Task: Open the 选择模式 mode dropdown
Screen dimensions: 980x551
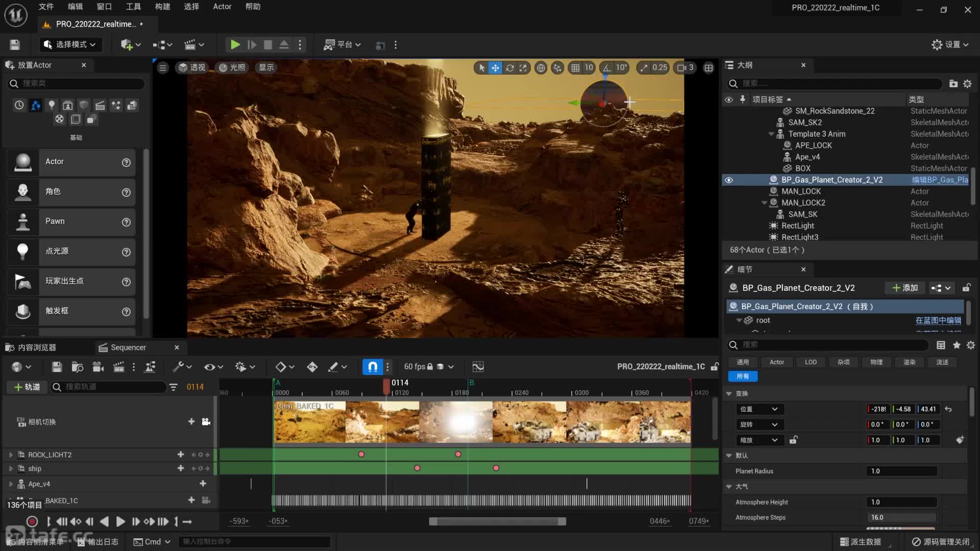Action: click(x=70, y=45)
